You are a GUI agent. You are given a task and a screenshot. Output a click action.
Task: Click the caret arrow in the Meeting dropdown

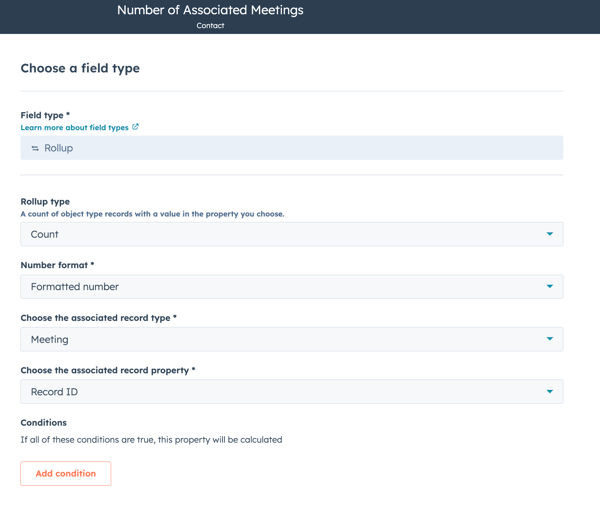[549, 339]
